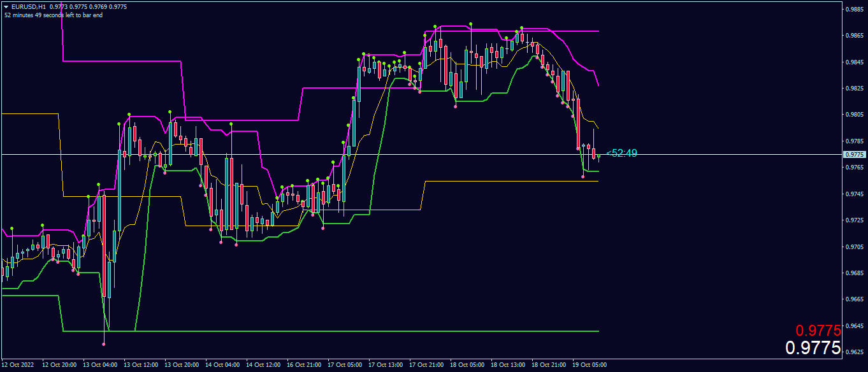Click the '12 Oct 20:00' time axis label
This screenshot has height=372, width=868.
click(x=59, y=366)
